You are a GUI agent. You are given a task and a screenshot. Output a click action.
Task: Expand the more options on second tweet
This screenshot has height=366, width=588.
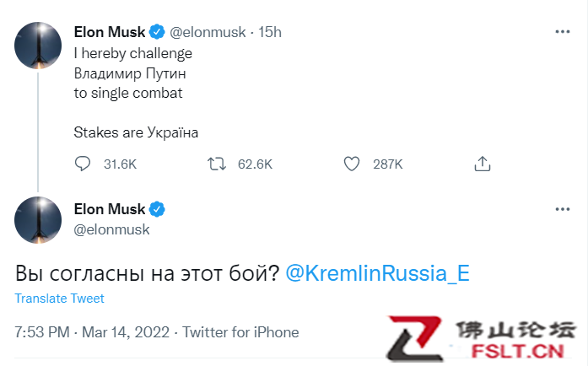coord(563,207)
